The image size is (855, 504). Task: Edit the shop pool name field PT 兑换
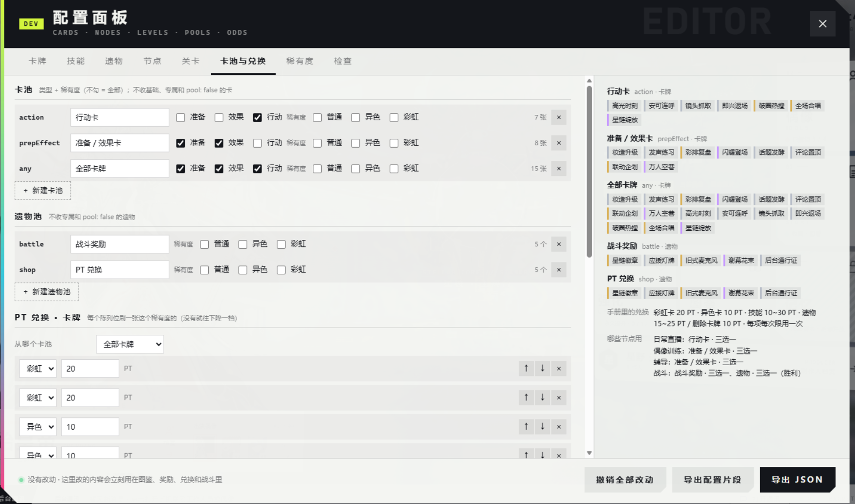pos(120,270)
